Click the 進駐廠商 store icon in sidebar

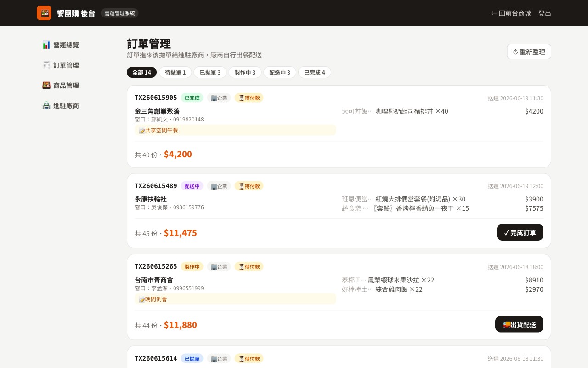tap(46, 105)
